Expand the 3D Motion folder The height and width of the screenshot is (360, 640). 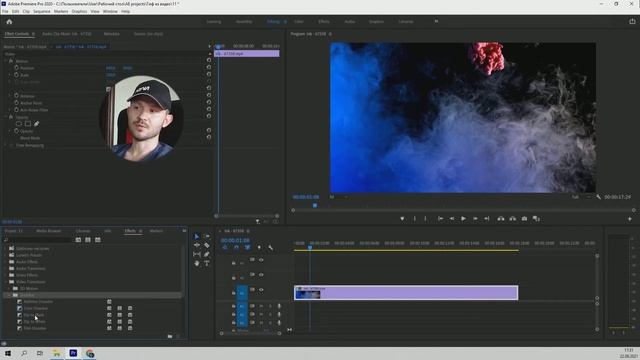[9, 289]
